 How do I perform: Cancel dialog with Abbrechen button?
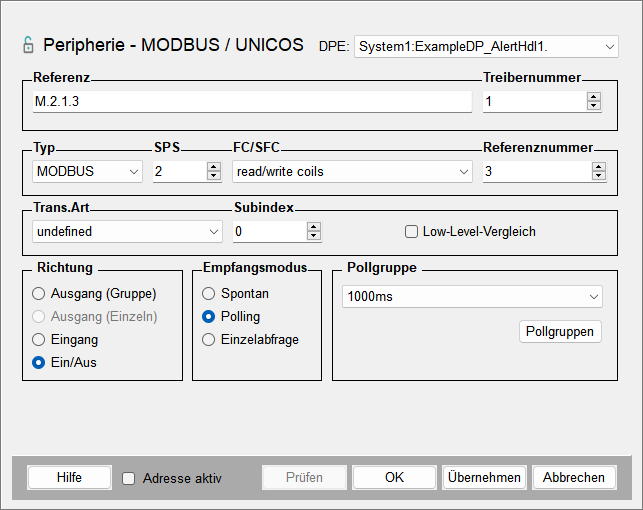point(574,478)
